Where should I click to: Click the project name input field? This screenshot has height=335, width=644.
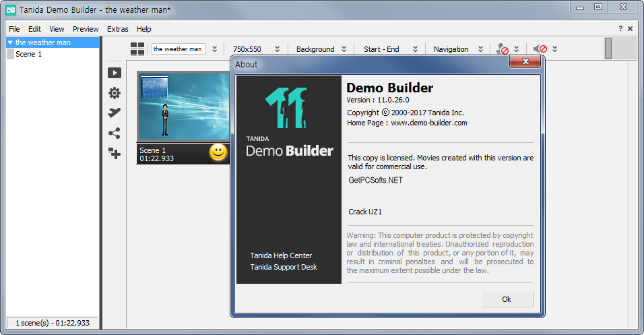(x=179, y=49)
